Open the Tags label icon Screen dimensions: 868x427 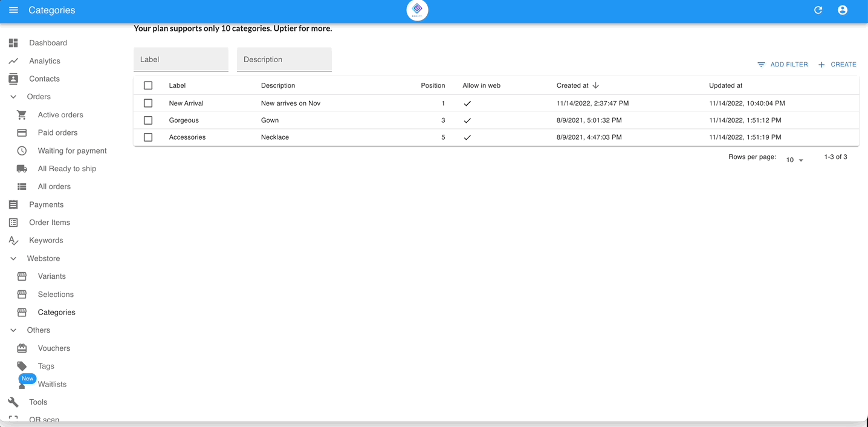21,366
